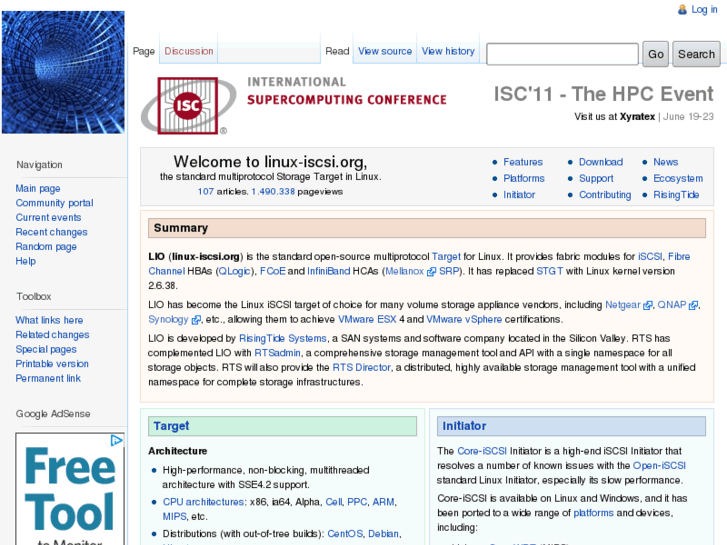This screenshot has width=727, height=545.
Task: Open a Random page link
Action: tap(46, 246)
